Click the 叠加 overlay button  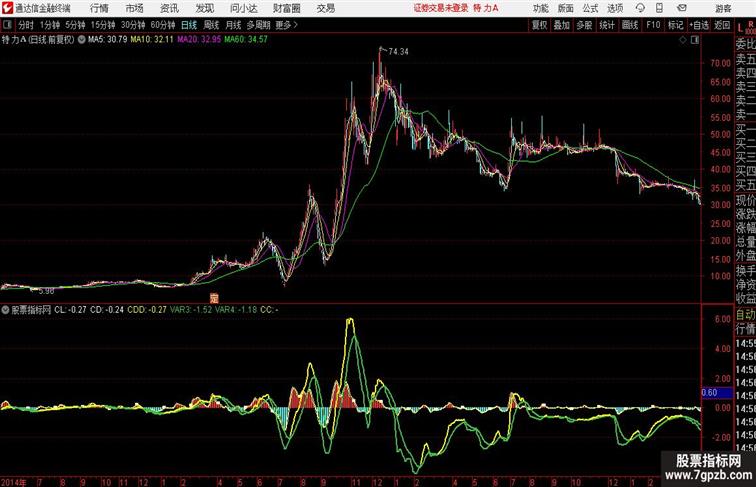click(x=562, y=25)
